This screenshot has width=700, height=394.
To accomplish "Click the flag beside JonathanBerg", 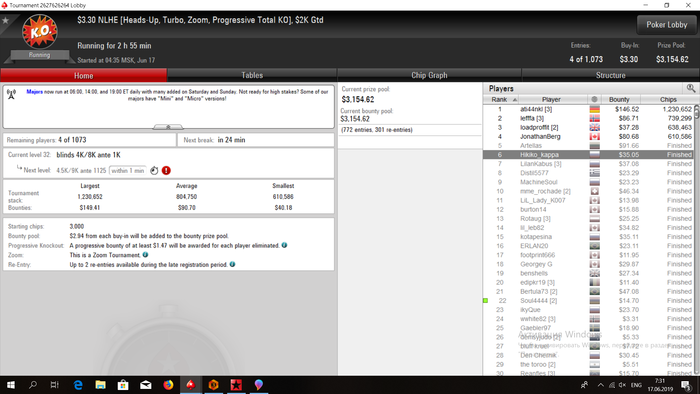I will point(594,137).
